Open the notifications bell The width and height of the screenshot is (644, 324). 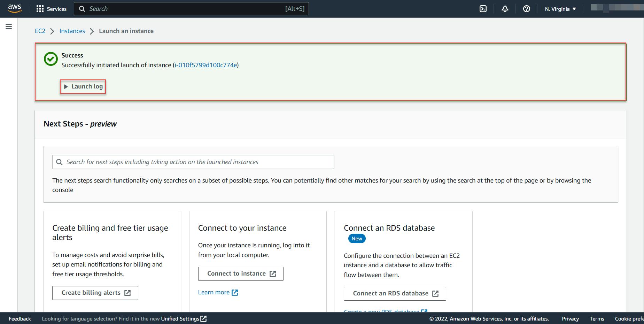pyautogui.click(x=505, y=9)
